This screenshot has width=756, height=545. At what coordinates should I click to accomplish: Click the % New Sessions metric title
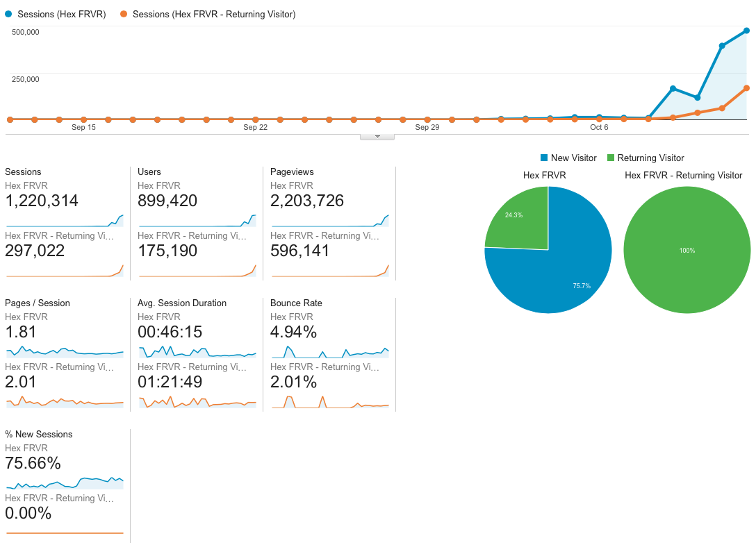[x=39, y=434]
